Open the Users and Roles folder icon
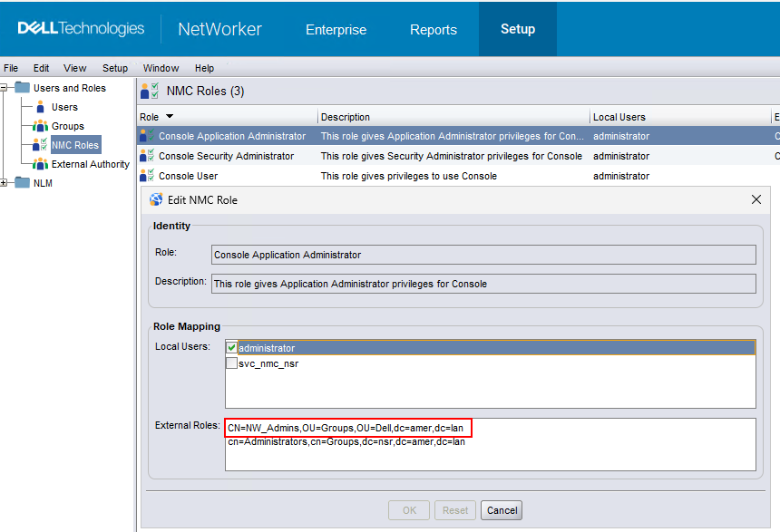Screen dimensions: 780x532 (x=23, y=88)
